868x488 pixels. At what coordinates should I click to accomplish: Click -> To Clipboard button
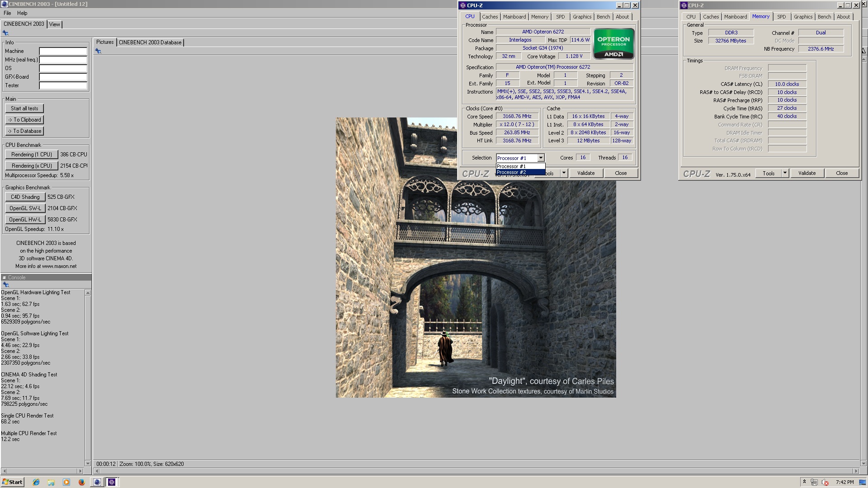pos(24,120)
